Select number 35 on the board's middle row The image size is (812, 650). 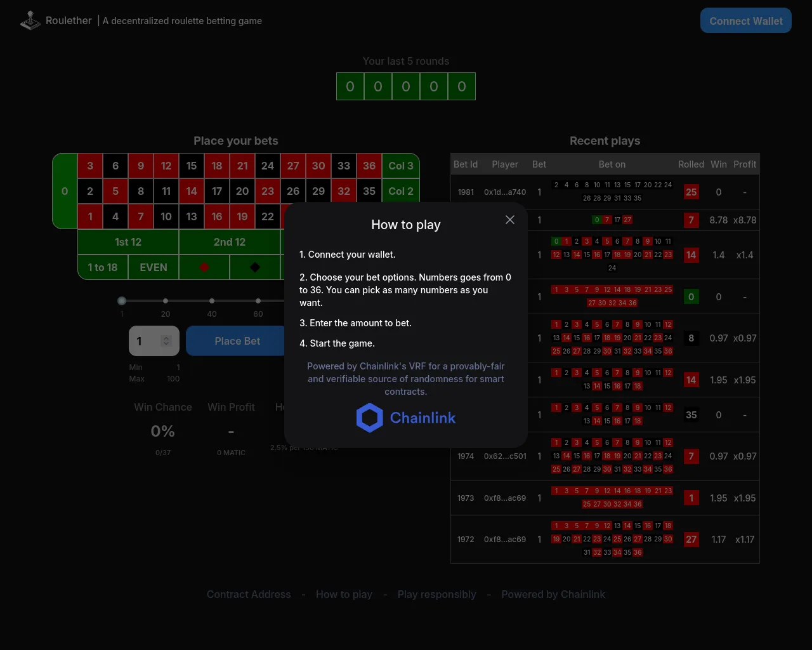pos(369,191)
